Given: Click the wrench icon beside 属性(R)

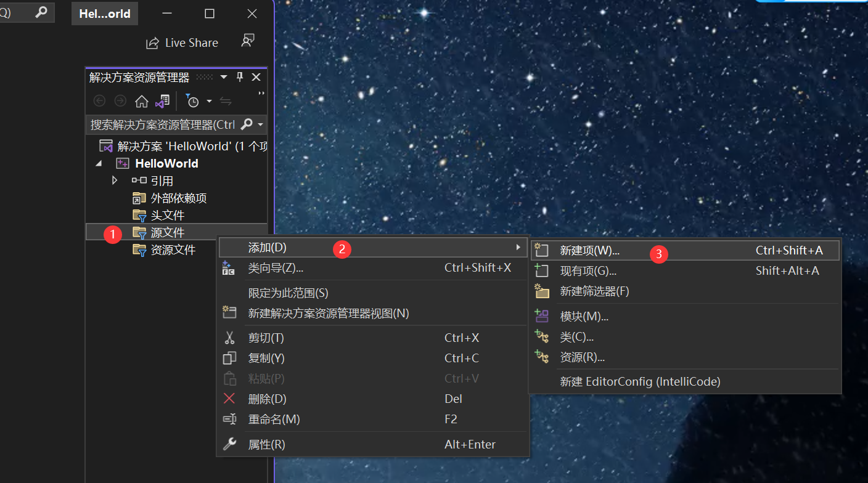Looking at the screenshot, I should pos(229,444).
